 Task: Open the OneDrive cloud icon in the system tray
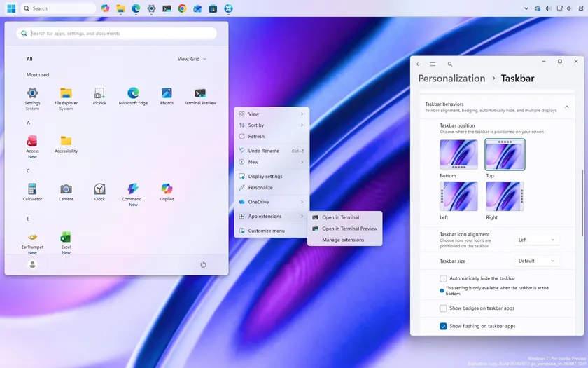click(x=538, y=8)
